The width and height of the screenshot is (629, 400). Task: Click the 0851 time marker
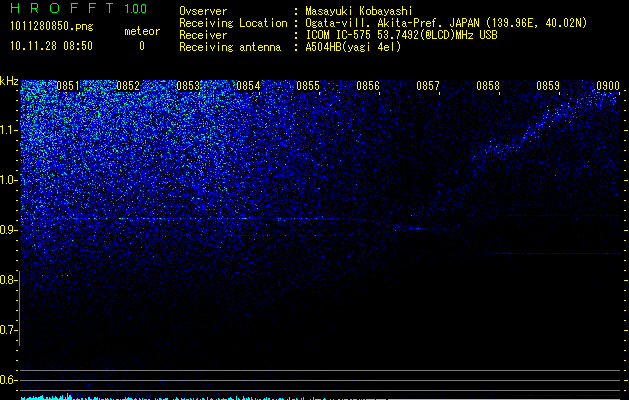(68, 86)
